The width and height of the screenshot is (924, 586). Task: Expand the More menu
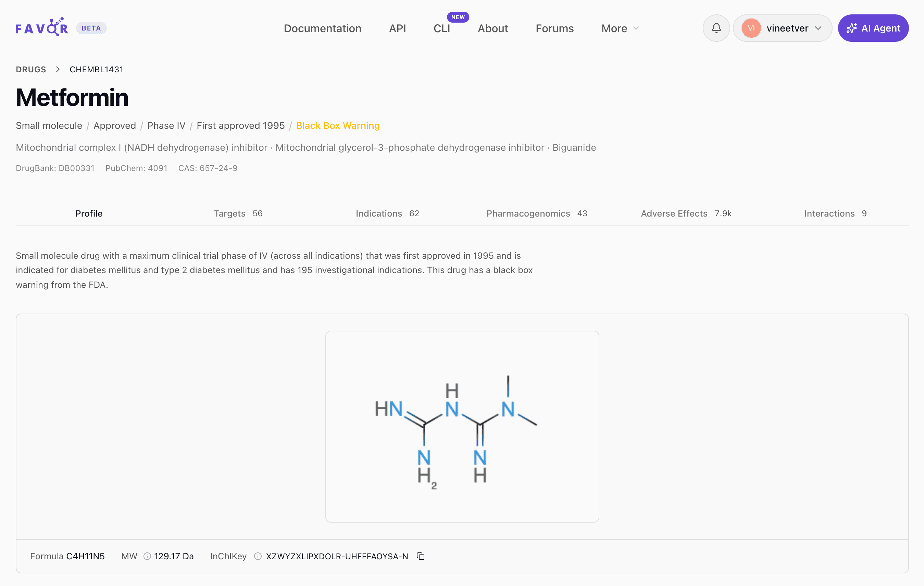[x=620, y=28]
